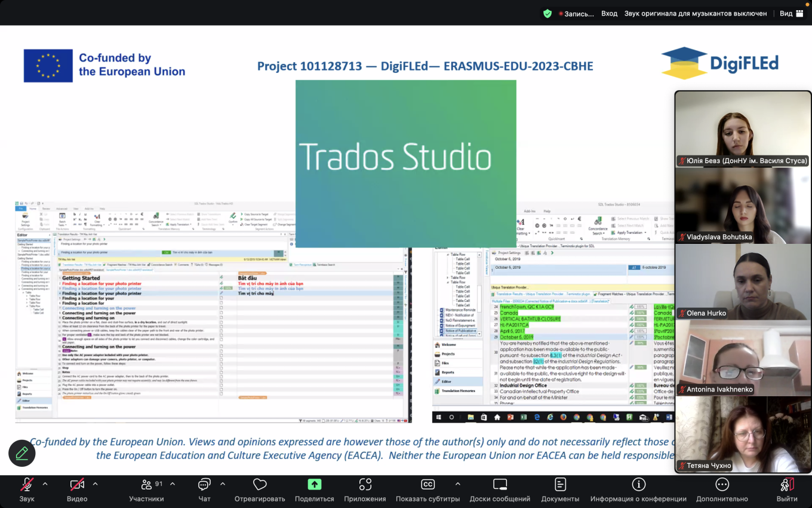The image size is (812, 508).
Task: Click the green encryption shield icon
Action: click(548, 13)
